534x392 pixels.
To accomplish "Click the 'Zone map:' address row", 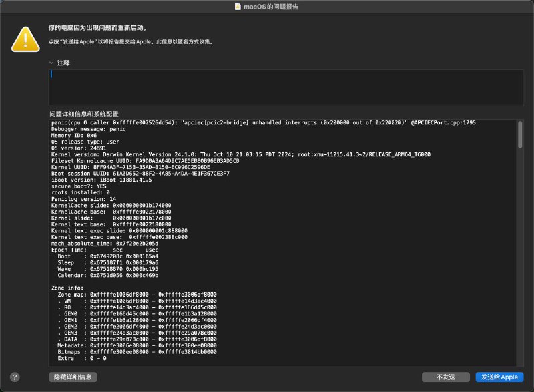I will [137, 295].
